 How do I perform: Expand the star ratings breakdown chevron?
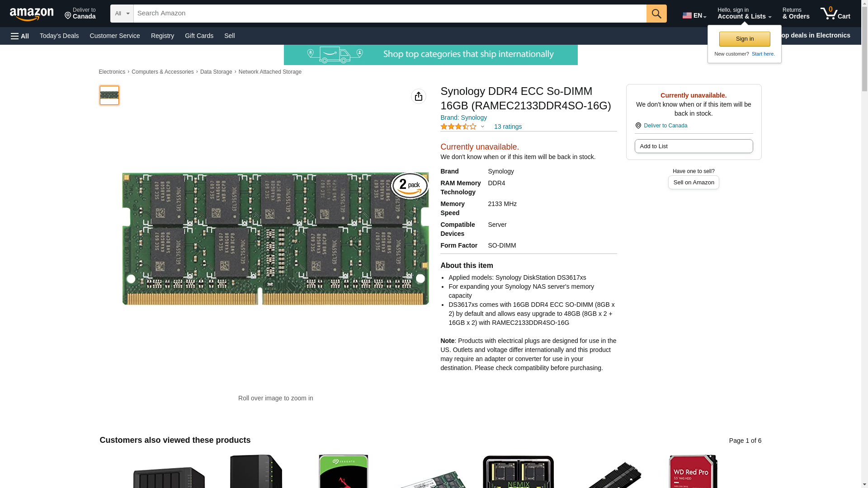point(482,127)
